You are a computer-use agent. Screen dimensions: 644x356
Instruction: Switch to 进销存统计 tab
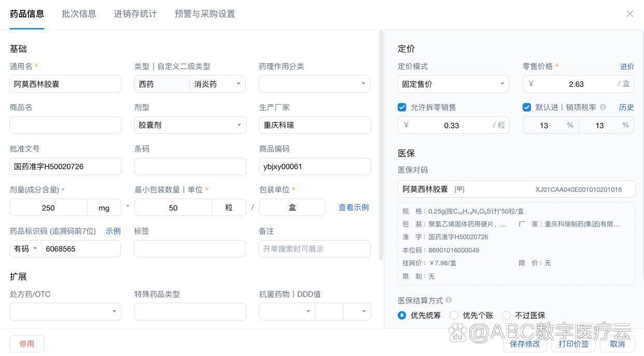point(135,14)
